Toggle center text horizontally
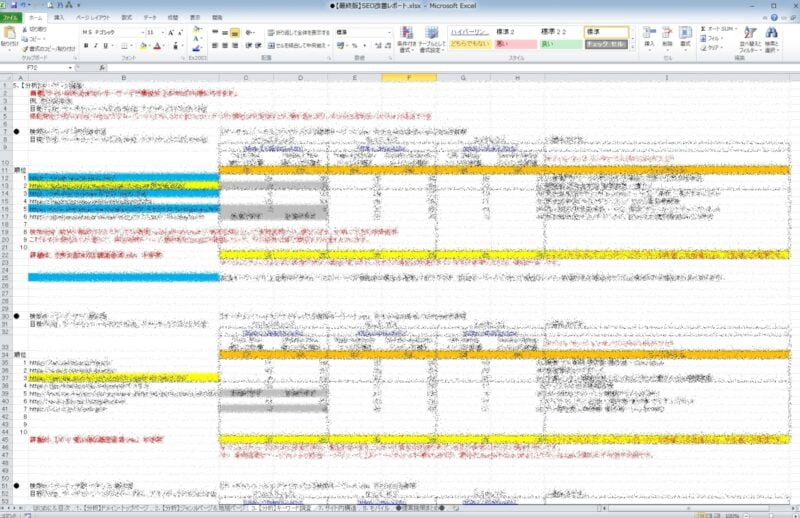 pyautogui.click(x=225, y=45)
